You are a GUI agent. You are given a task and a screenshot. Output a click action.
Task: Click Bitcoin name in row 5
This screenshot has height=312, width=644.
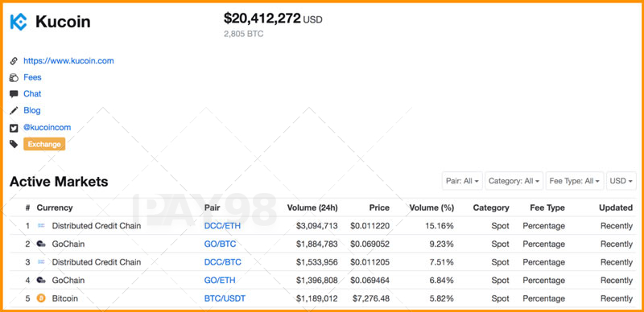(x=65, y=298)
